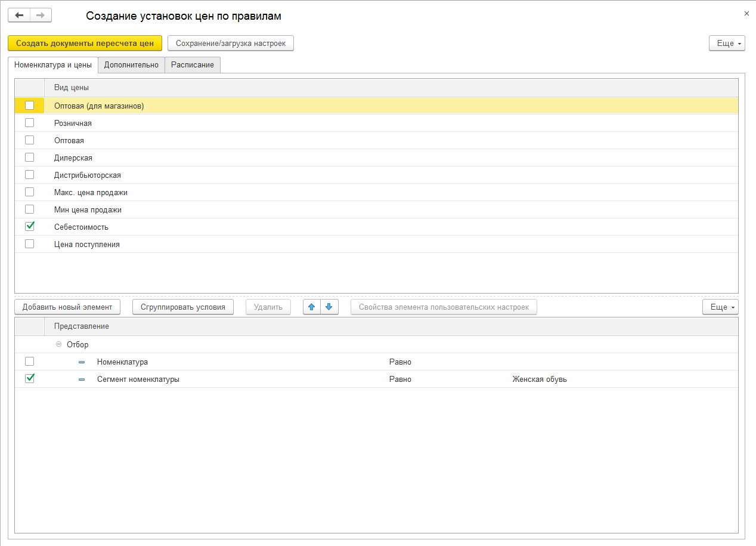This screenshot has width=756, height=546.
Task: Go back with the left arrow button
Action: (x=19, y=15)
